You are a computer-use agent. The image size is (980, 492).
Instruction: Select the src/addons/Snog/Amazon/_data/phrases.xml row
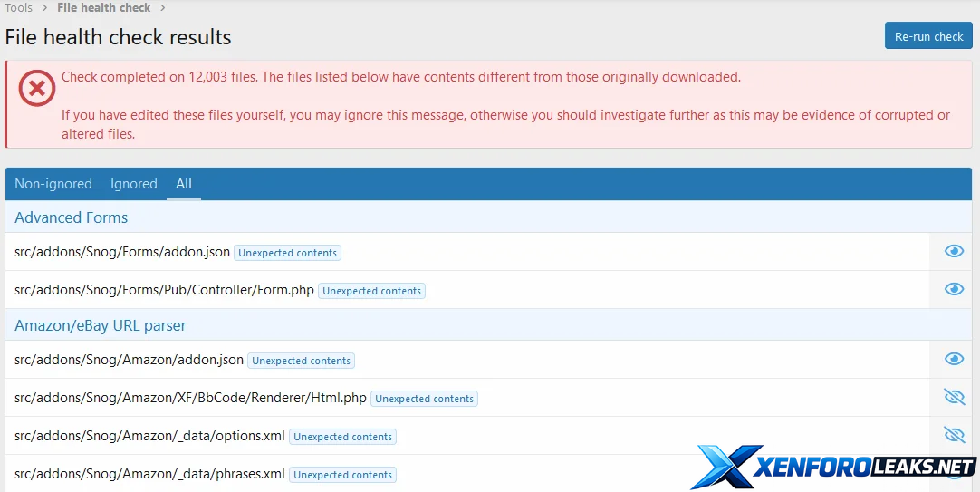149,474
